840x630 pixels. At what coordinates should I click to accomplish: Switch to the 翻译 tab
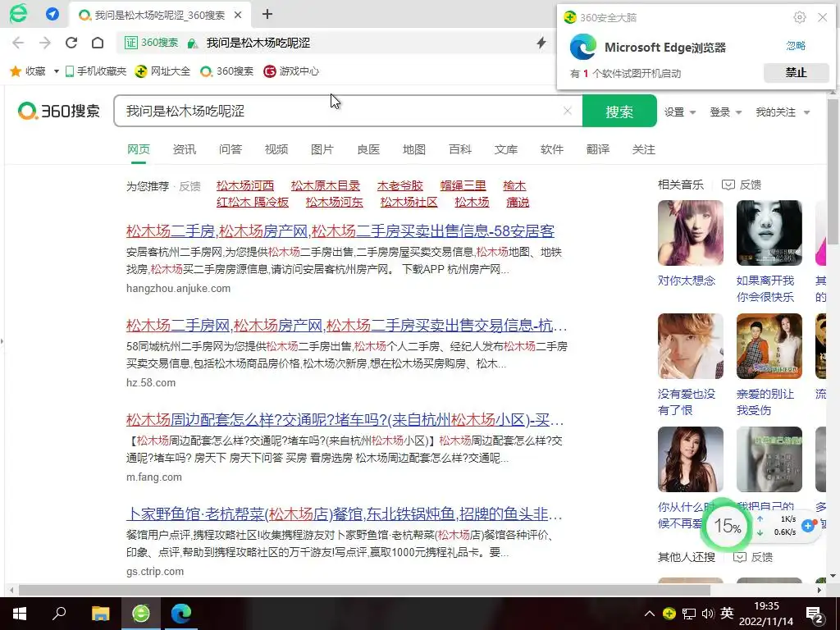[x=598, y=149]
